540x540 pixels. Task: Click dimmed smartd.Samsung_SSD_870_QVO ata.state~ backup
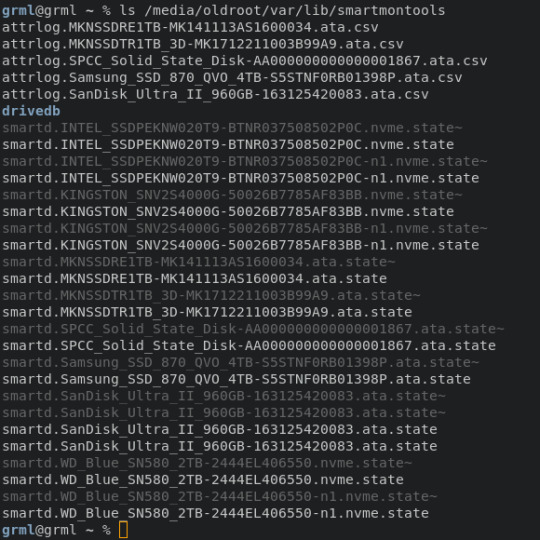tap(240, 363)
